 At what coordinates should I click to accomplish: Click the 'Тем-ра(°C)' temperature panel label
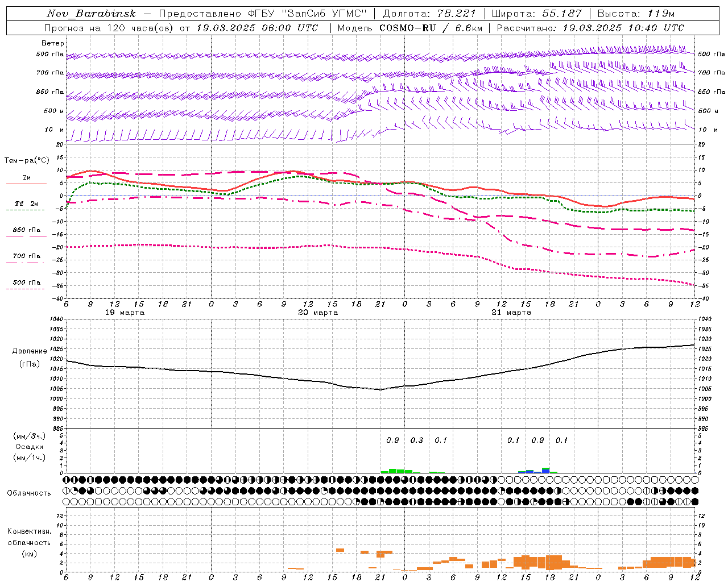click(27, 161)
